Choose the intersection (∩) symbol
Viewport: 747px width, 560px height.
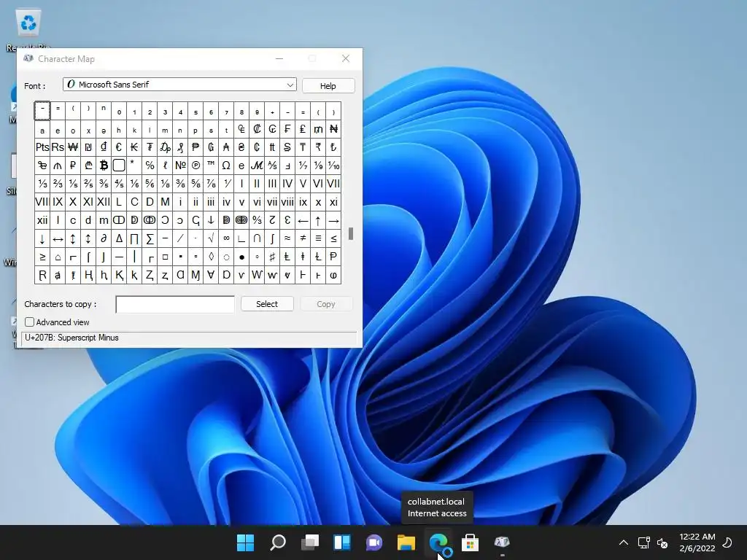pos(257,238)
